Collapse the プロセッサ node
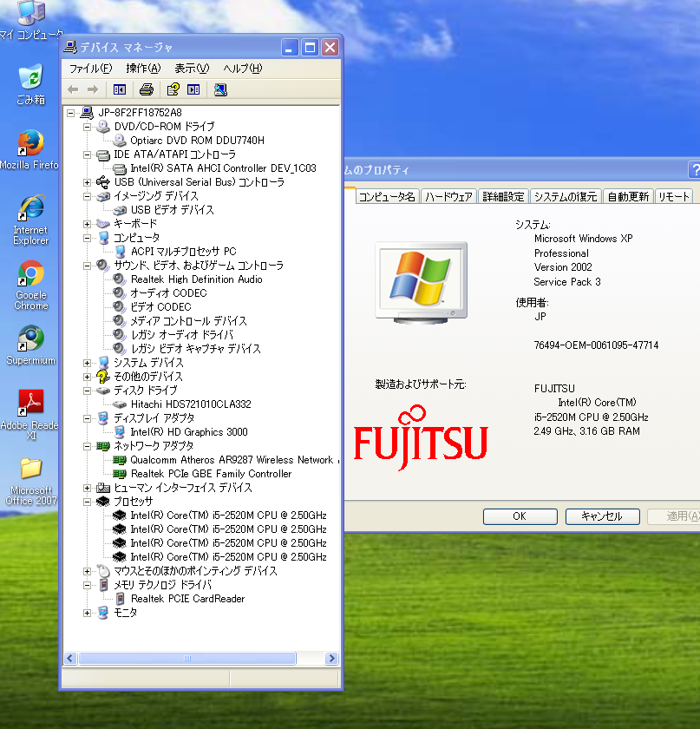The height and width of the screenshot is (729, 700). coord(87,502)
